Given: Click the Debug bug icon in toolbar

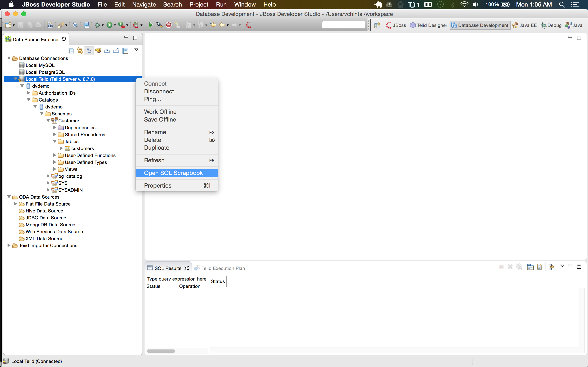Looking at the screenshot, I should tap(98, 25).
